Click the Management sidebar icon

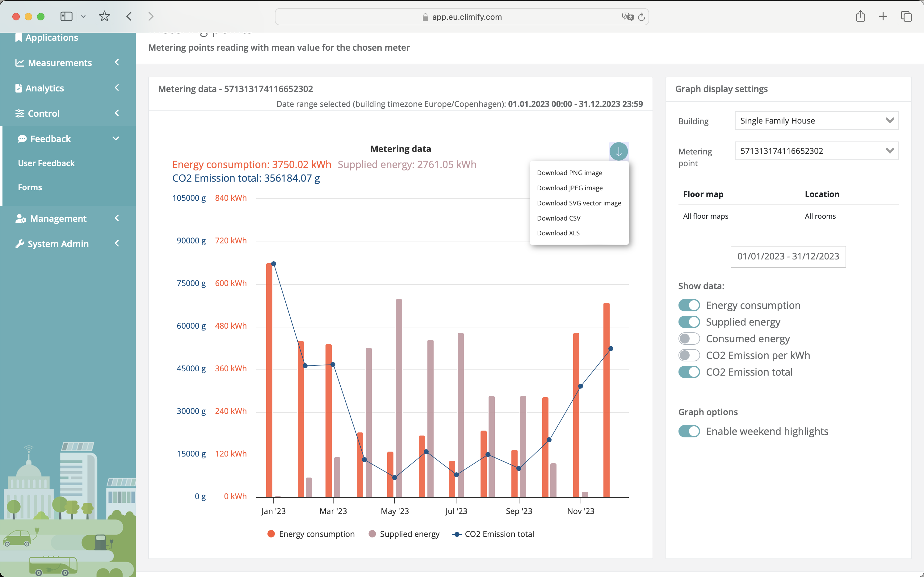point(20,217)
